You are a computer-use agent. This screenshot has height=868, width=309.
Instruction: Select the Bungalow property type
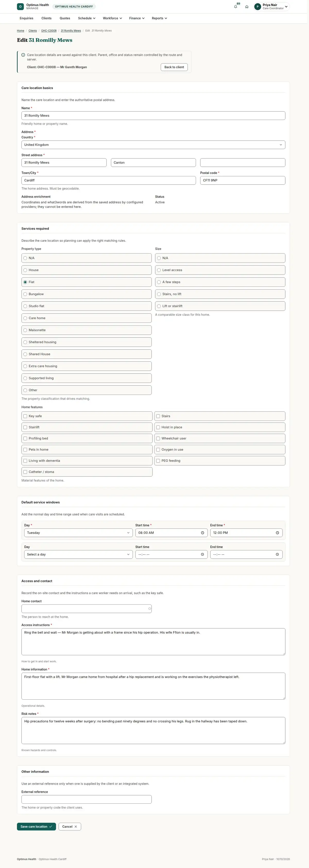coord(86,294)
